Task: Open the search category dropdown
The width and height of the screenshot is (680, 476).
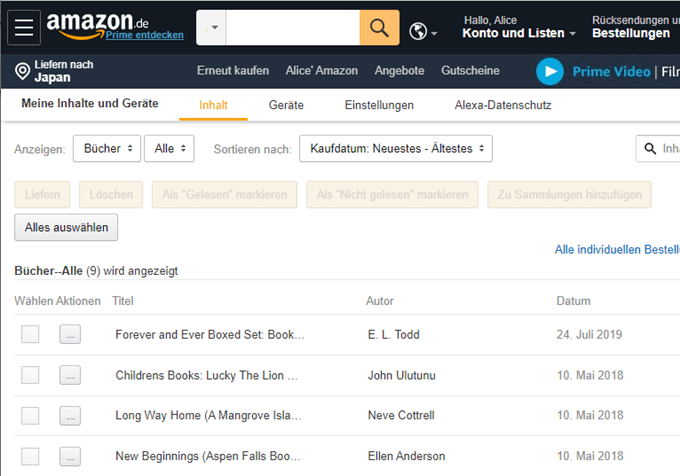Action: tap(211, 28)
